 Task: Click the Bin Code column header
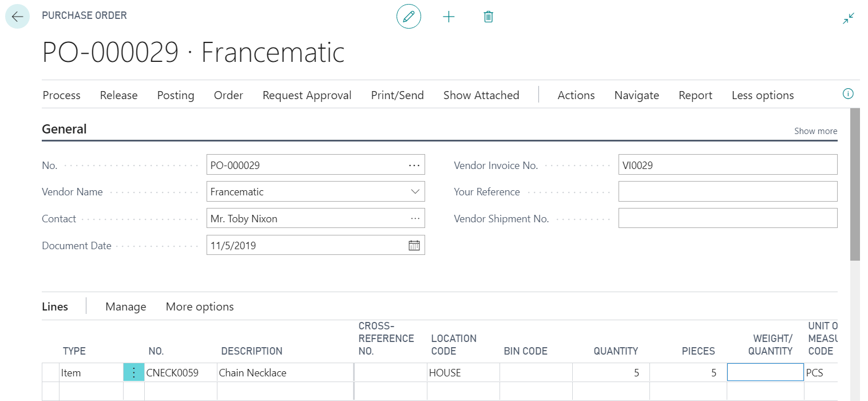point(525,351)
